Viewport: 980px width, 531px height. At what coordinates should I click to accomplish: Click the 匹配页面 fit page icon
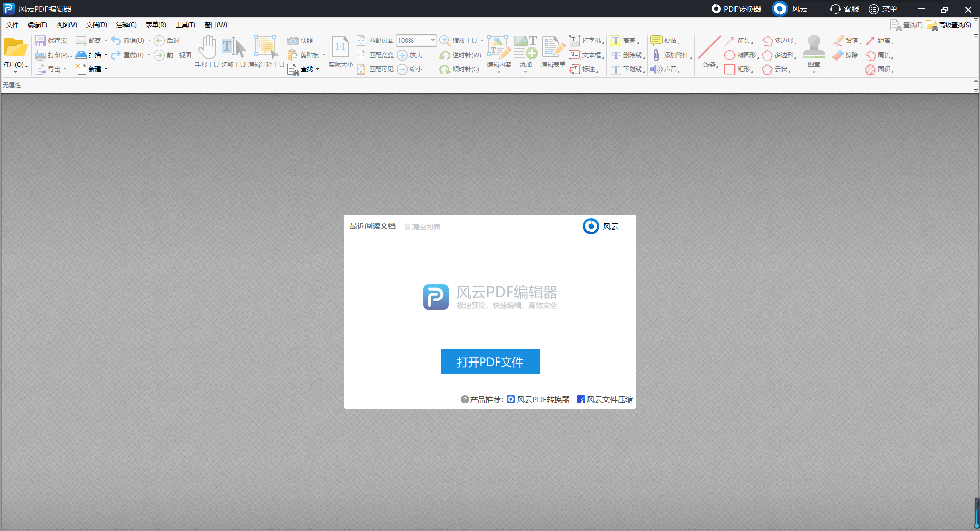[361, 41]
